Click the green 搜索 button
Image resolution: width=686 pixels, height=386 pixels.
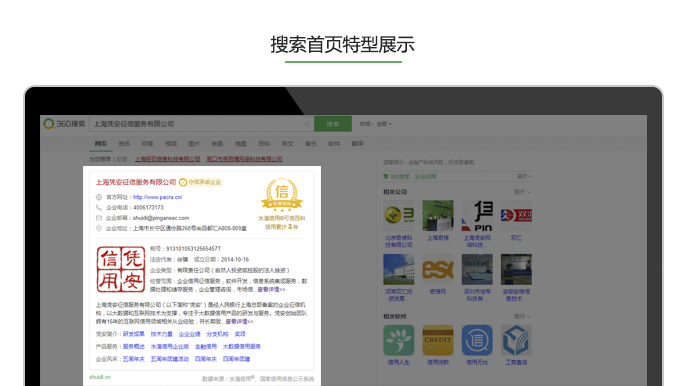pos(332,124)
